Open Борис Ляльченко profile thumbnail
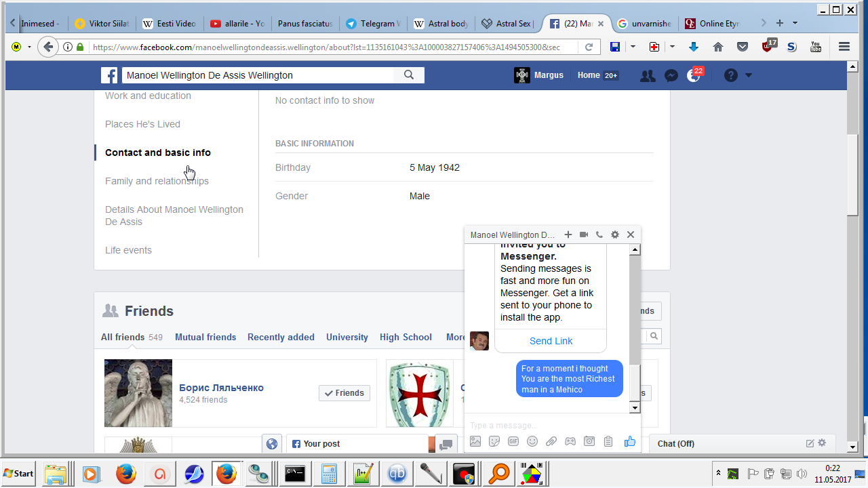 point(138,393)
